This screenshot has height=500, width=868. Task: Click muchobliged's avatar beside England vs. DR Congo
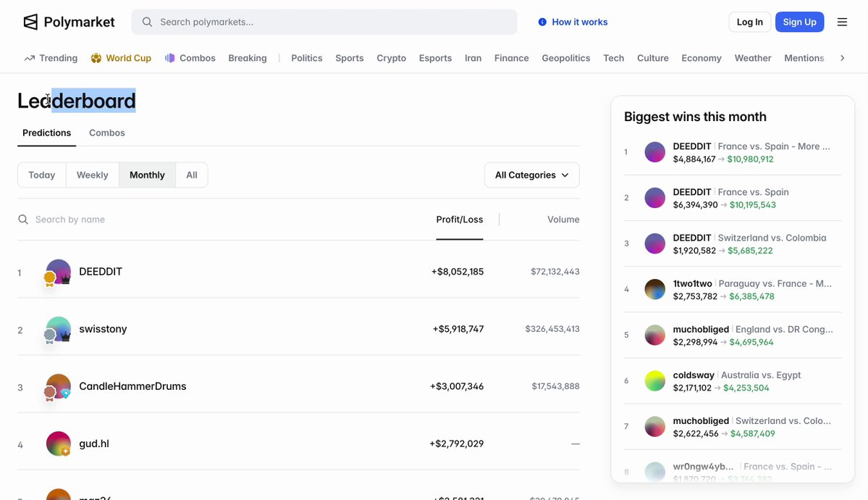[655, 336]
